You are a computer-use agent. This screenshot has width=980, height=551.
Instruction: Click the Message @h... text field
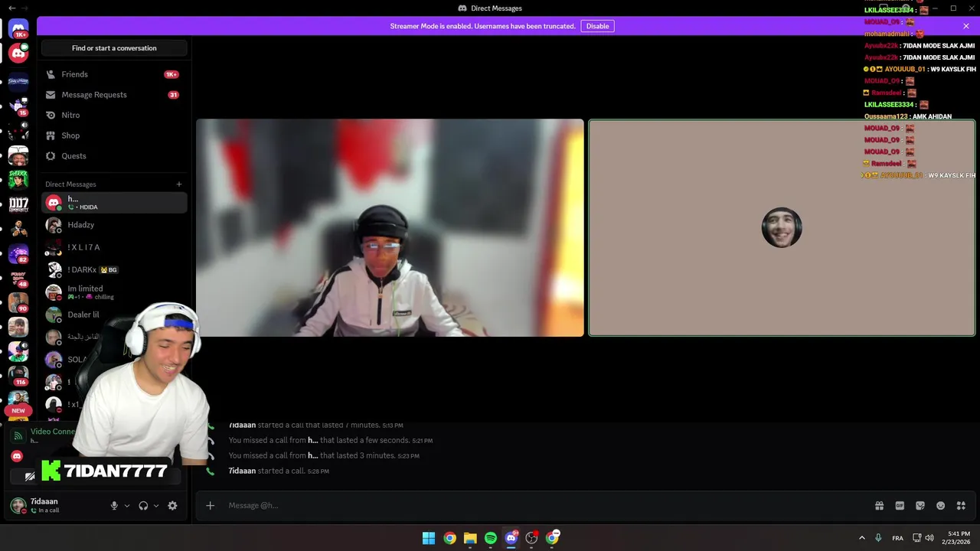coord(536,506)
